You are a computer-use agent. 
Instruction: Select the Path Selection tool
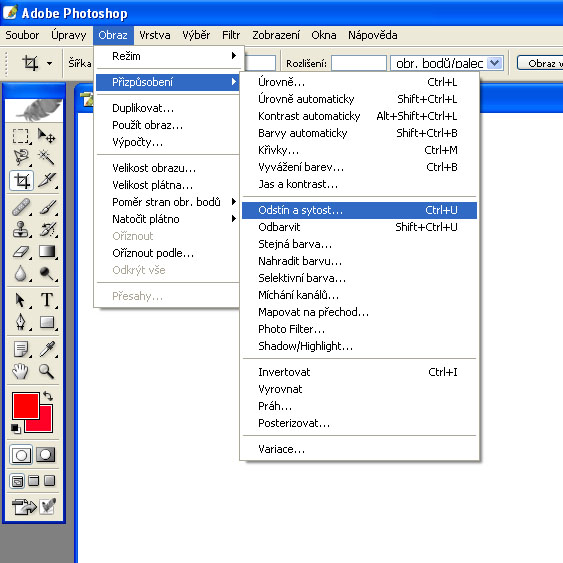tap(21, 300)
